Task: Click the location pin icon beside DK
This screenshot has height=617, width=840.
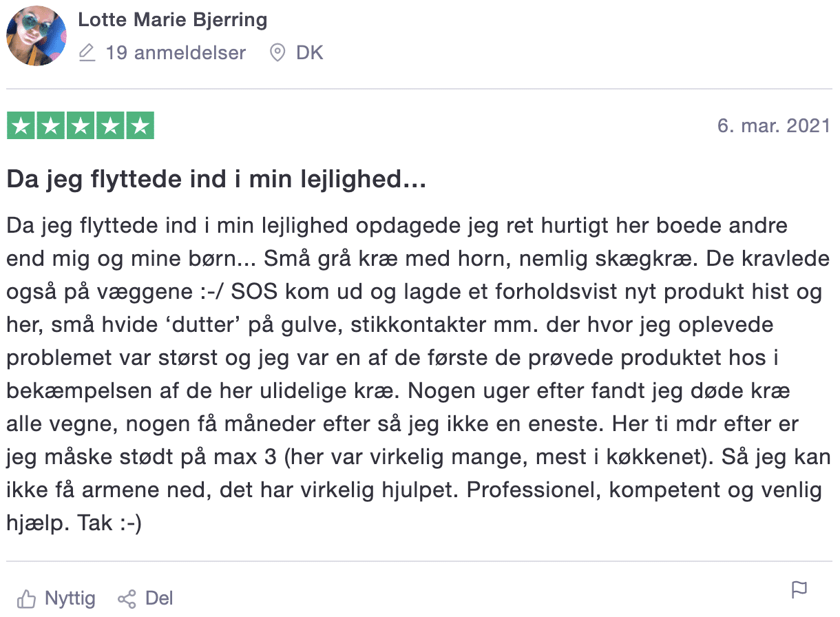Action: point(277,52)
